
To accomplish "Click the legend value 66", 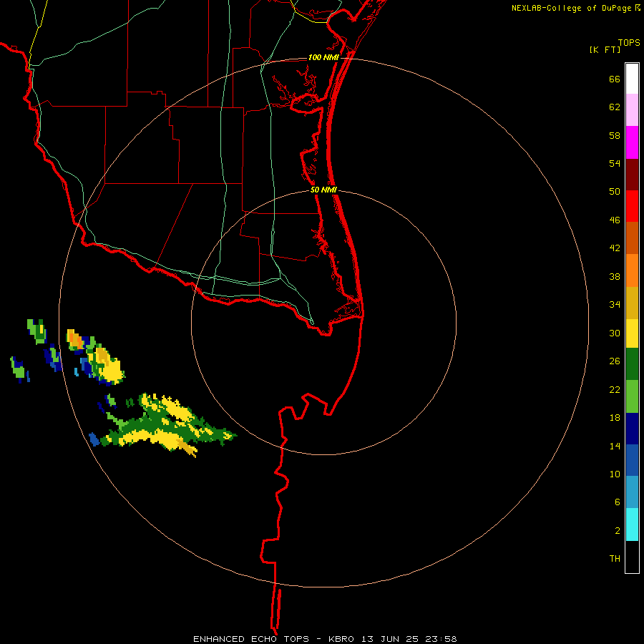I will (615, 79).
